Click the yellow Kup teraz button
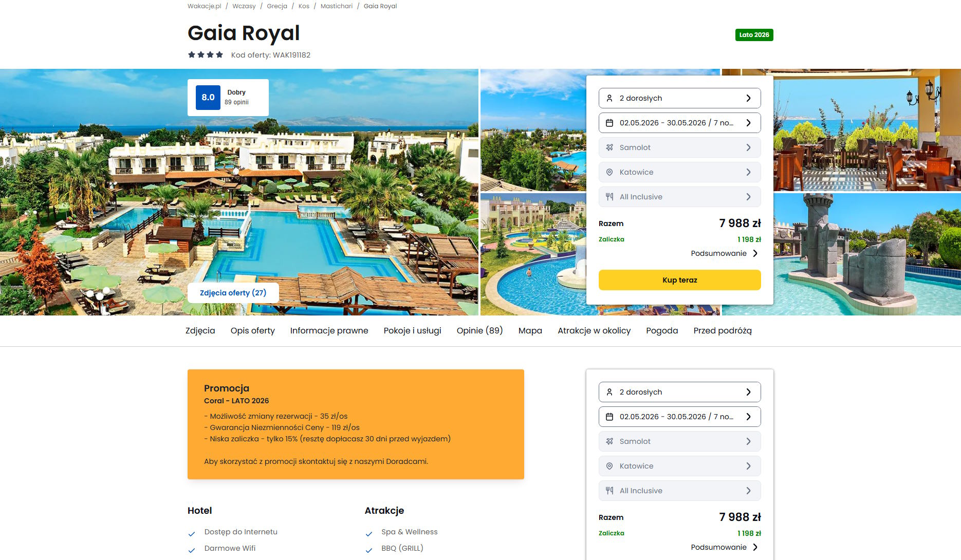 point(679,280)
